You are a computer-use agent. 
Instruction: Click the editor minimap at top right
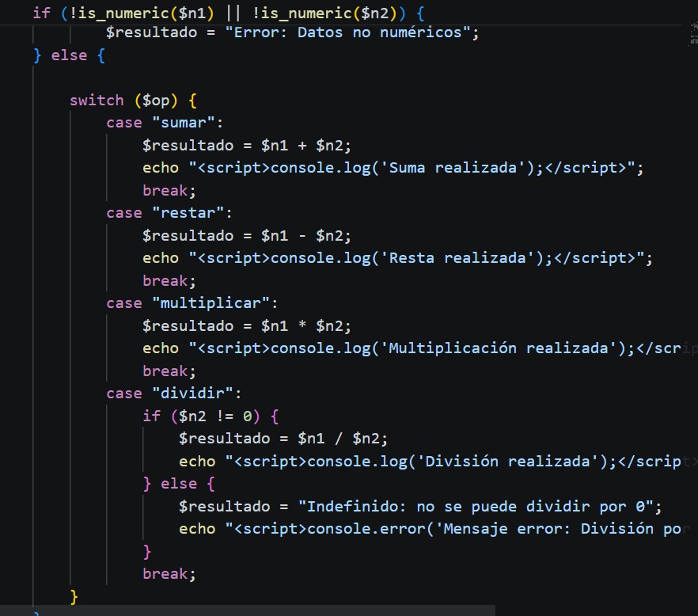point(693,33)
